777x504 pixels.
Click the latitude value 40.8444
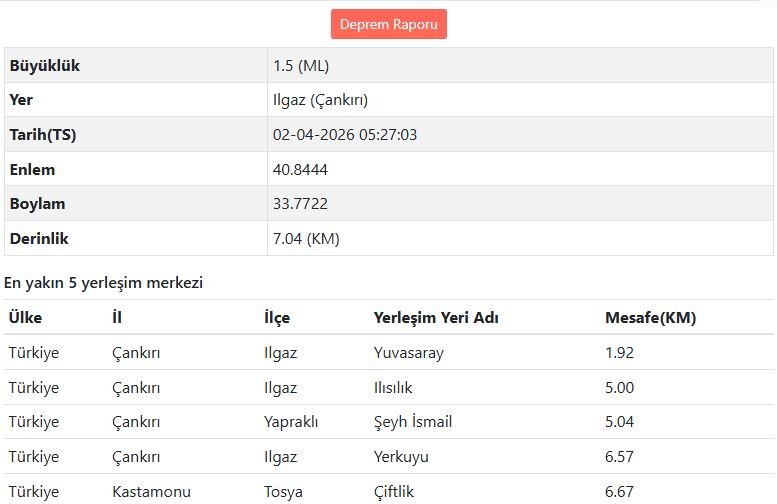click(300, 169)
